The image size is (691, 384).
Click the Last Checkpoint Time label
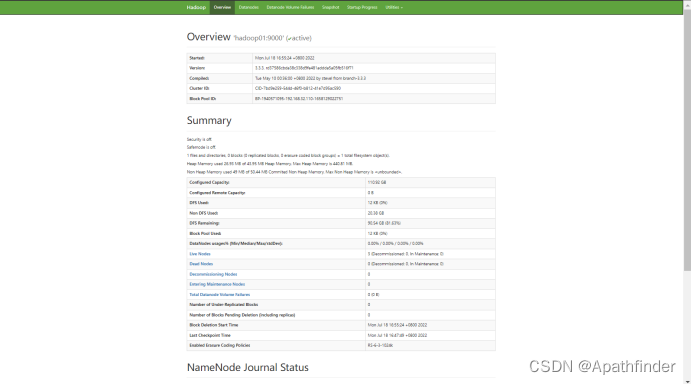210,336
